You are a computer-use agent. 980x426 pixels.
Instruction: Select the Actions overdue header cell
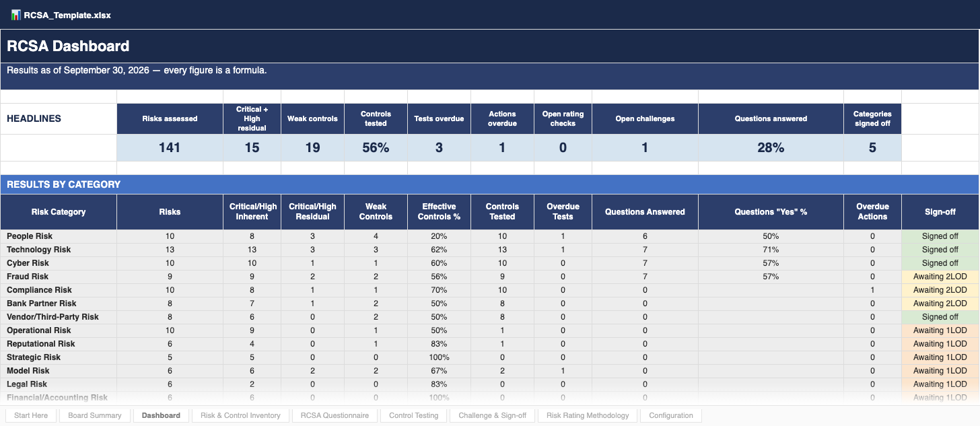coord(502,118)
